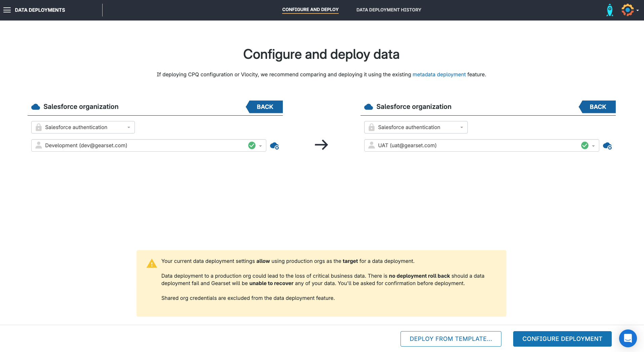Screen dimensions: 644x352
Task: Switch to Data Deployment History tab
Action: (x=388, y=10)
